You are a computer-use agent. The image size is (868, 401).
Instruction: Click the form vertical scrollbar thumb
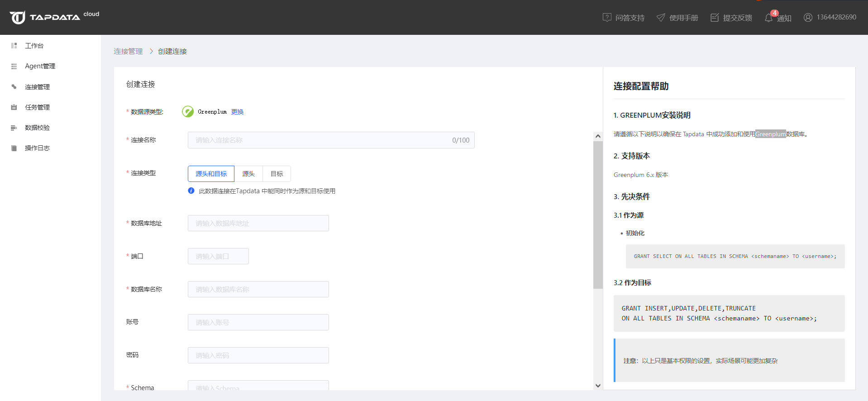pos(598,215)
